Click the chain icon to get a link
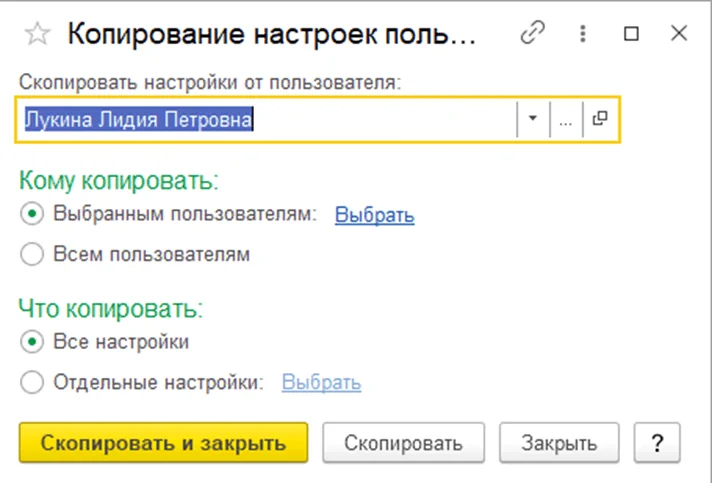The height and width of the screenshot is (483, 712). [531, 34]
